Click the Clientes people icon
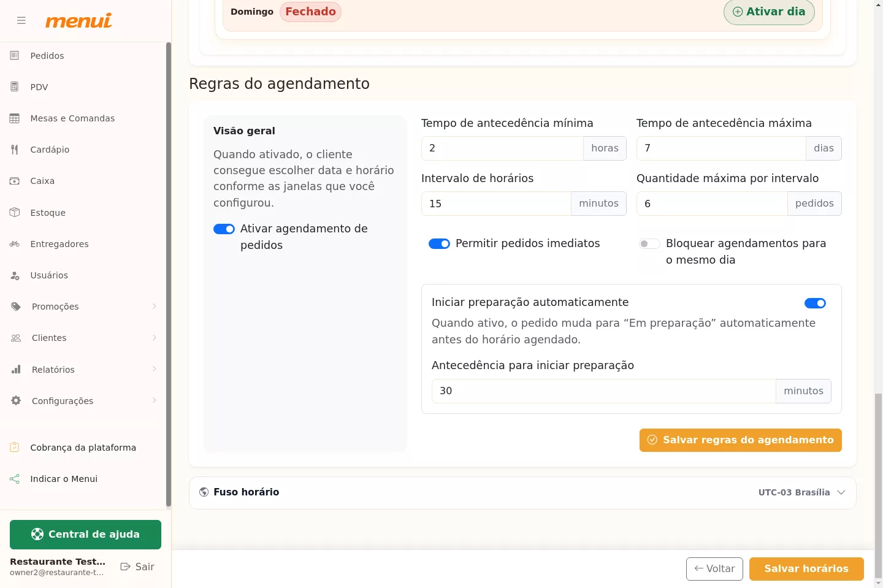 (x=16, y=338)
